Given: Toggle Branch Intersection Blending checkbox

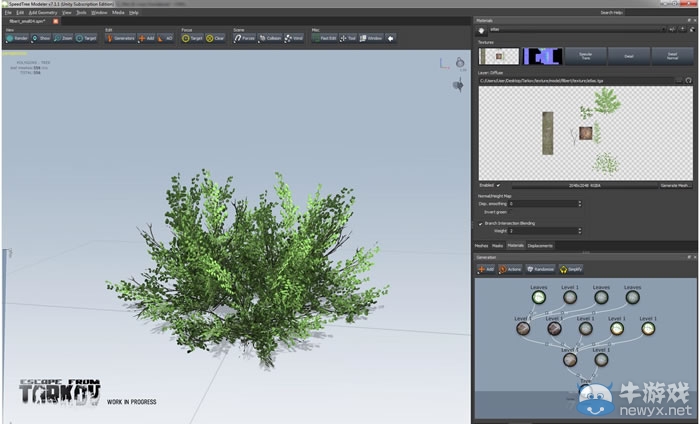Looking at the screenshot, I should (x=481, y=223).
